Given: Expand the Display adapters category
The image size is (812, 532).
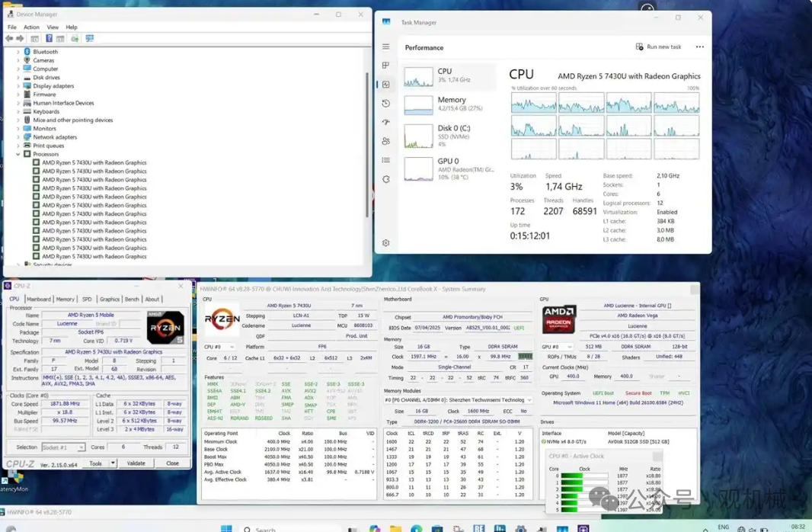Looking at the screenshot, I should coord(18,86).
